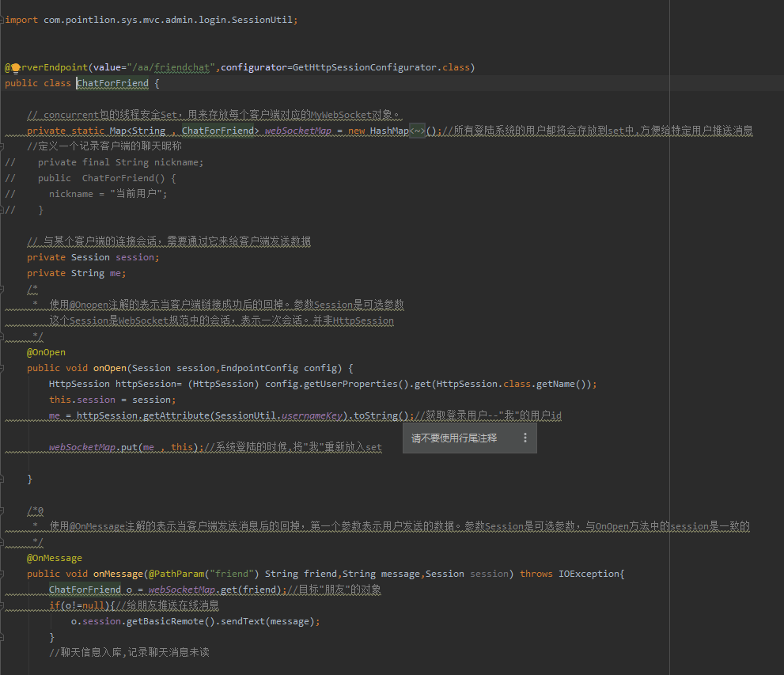Click the @OnOpen annotation
This screenshot has width=784, height=675.
[46, 352]
